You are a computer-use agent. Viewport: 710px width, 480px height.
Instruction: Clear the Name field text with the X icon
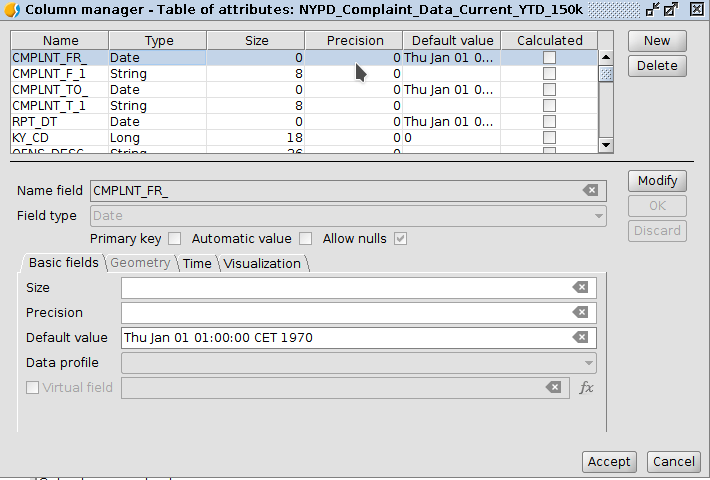pyautogui.click(x=590, y=190)
